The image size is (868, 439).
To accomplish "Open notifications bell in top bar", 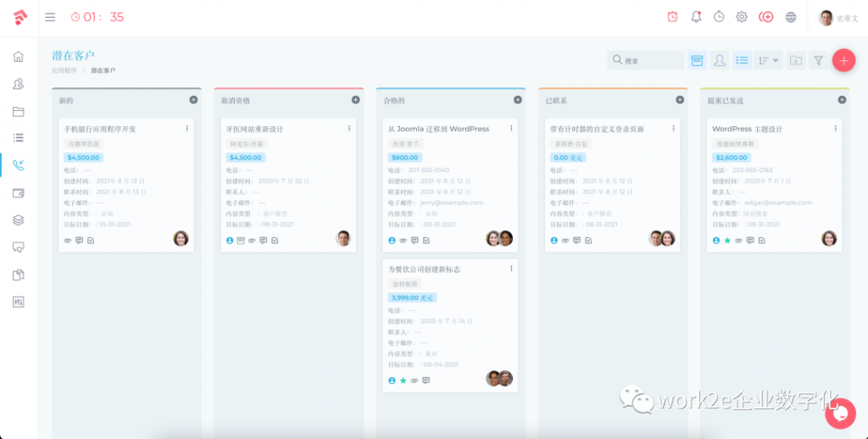I will (696, 17).
